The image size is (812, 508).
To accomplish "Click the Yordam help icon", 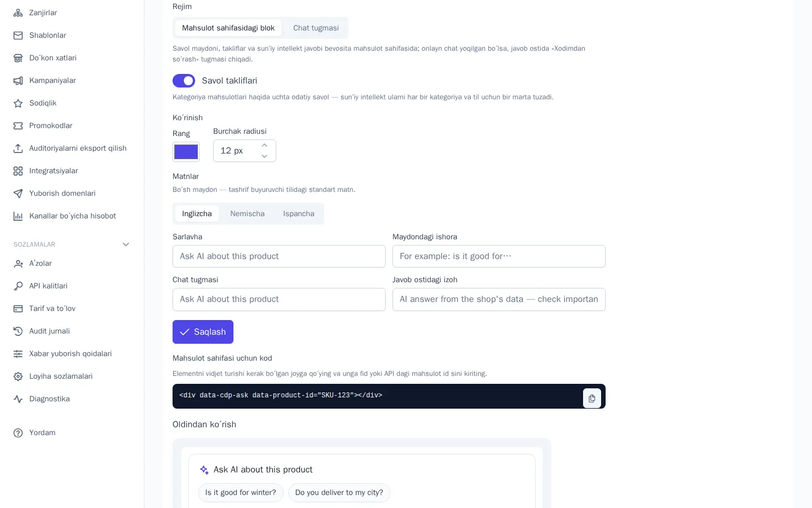I will tap(18, 432).
